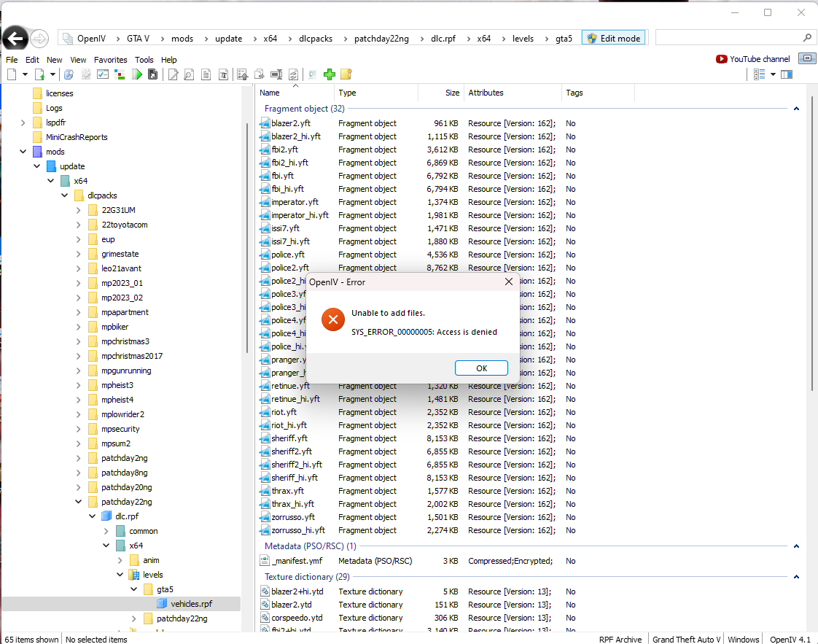This screenshot has height=644, width=818.
Task: Click the back navigation arrow
Action: [x=15, y=39]
